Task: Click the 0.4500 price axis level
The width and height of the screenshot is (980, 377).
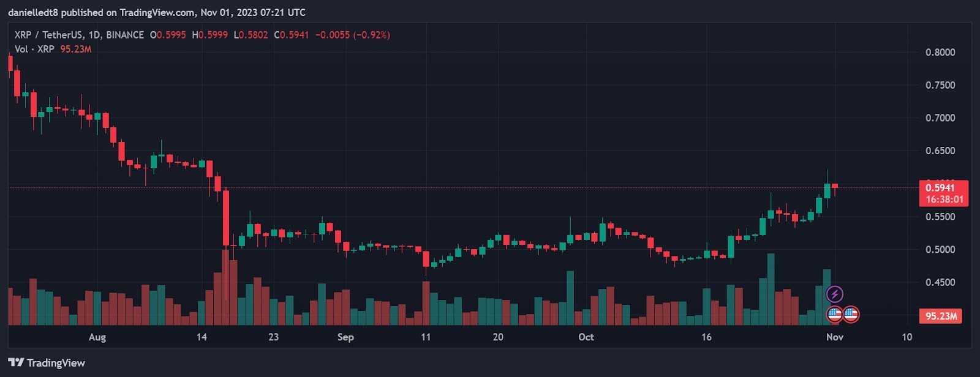Action: [x=940, y=282]
